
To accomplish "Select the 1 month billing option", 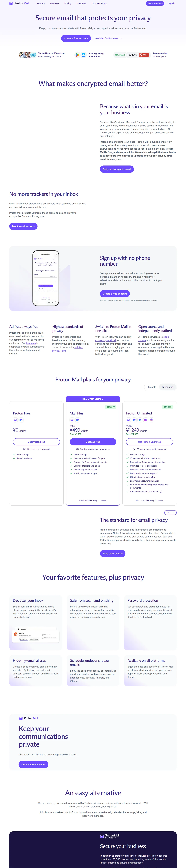I will (152, 387).
